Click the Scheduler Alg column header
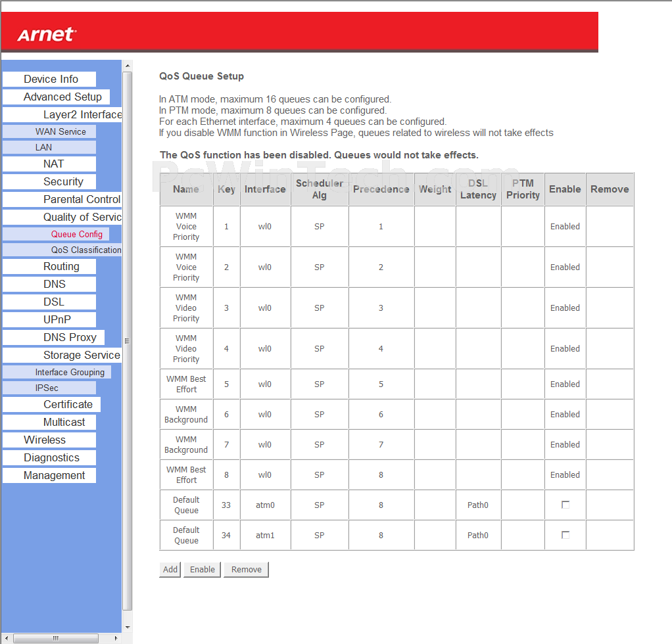 coord(320,189)
